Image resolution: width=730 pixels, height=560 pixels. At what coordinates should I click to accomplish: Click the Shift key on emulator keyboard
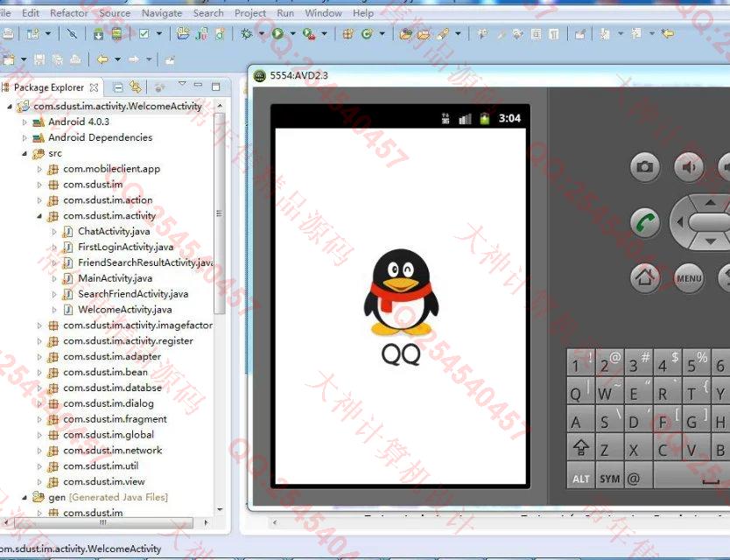[x=580, y=448]
